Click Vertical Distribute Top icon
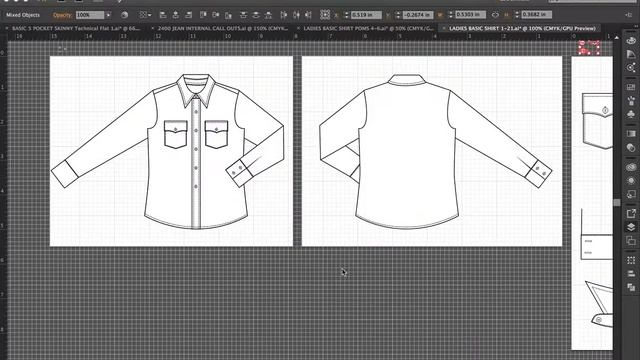This screenshot has width=640, height=360. click(243, 15)
